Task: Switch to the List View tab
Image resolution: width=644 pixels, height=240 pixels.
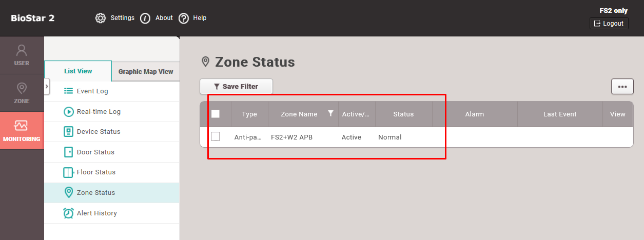Action: tap(78, 71)
